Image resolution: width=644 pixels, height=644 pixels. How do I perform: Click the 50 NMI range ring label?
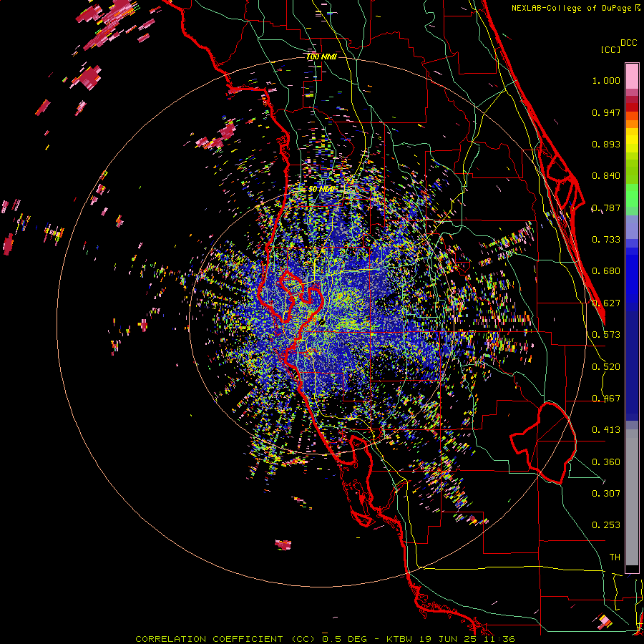[x=321, y=190]
